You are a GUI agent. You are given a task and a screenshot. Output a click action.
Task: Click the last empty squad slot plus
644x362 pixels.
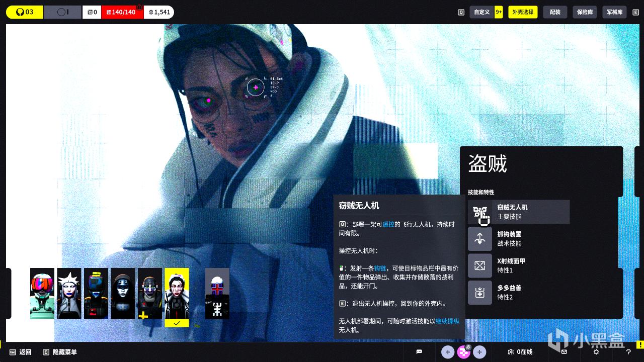480,352
